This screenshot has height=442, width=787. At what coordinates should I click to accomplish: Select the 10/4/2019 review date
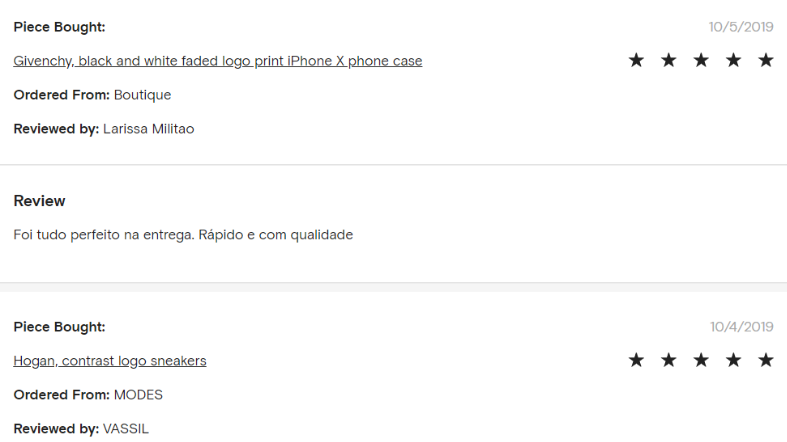(742, 327)
